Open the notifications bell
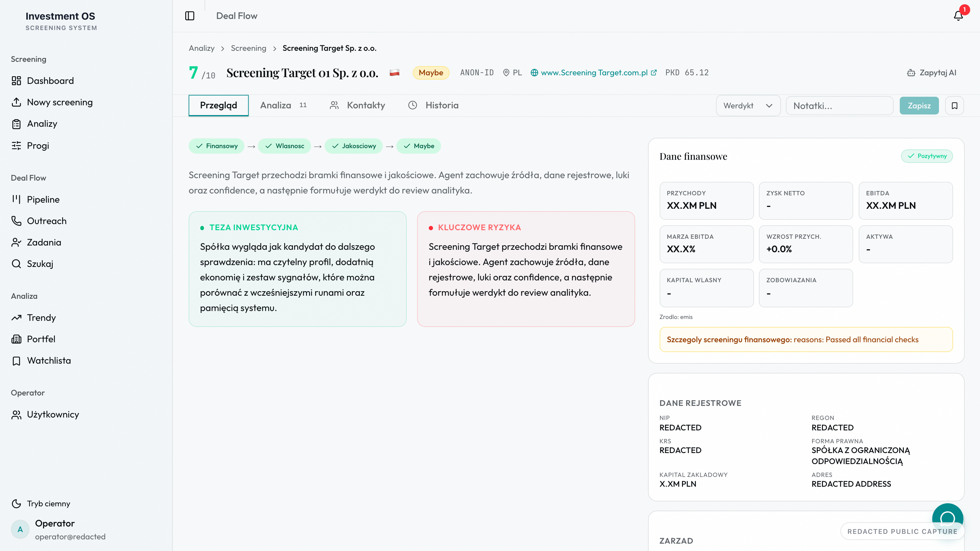This screenshot has height=551, width=980. [958, 16]
